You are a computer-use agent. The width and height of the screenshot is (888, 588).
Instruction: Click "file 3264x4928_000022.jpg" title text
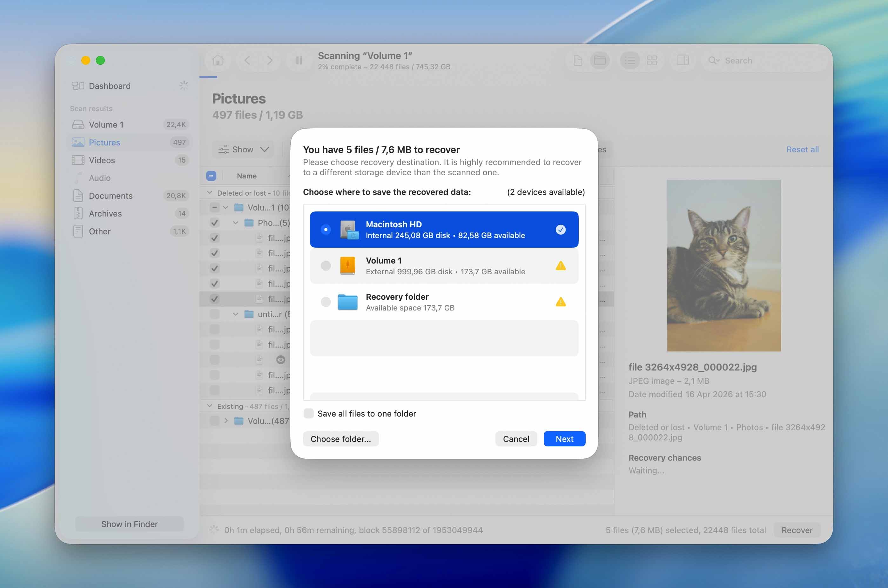(x=693, y=367)
